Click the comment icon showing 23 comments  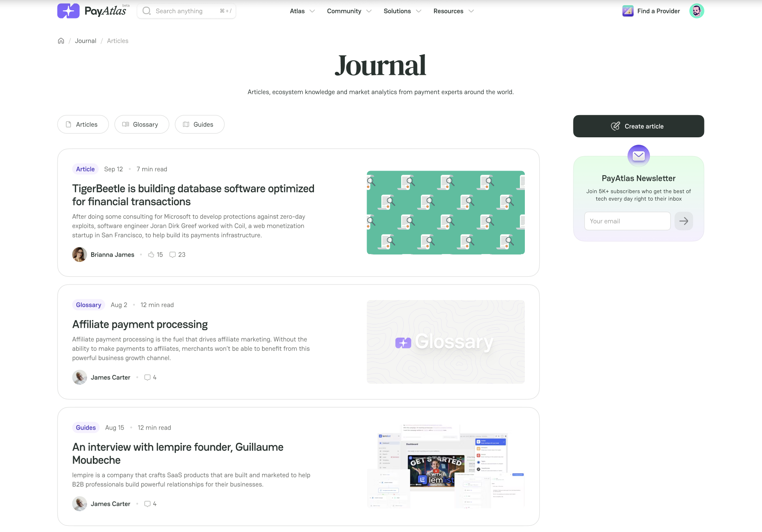(173, 254)
